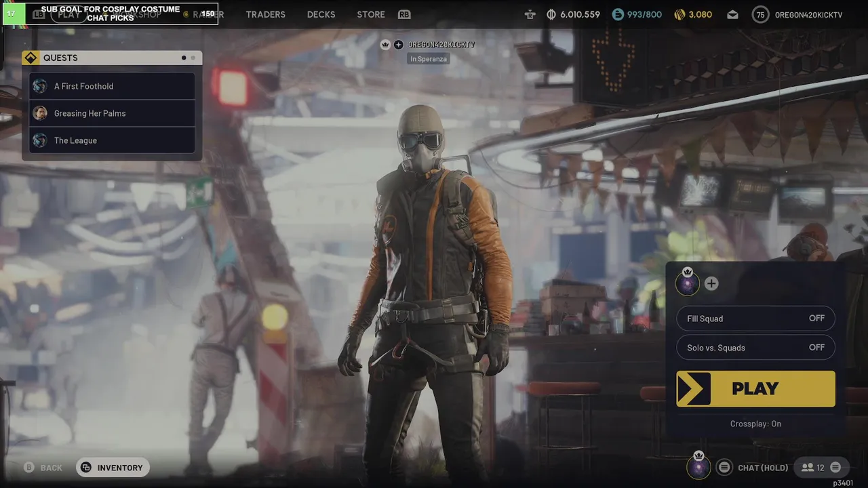Click the workbench icon in top bar
Viewport: 868px width, 488px height.
tap(530, 14)
